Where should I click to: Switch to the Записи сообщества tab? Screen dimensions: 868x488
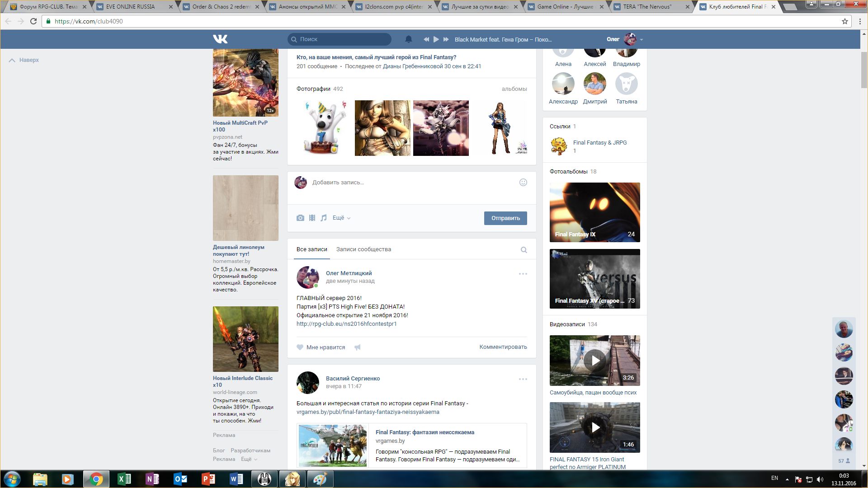click(363, 249)
